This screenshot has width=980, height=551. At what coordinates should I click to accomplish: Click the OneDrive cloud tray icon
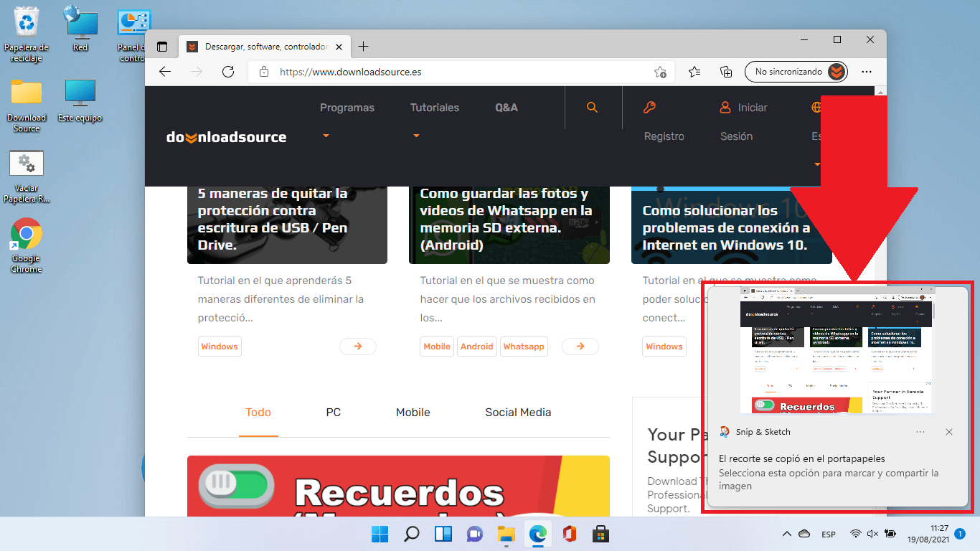pos(805,534)
